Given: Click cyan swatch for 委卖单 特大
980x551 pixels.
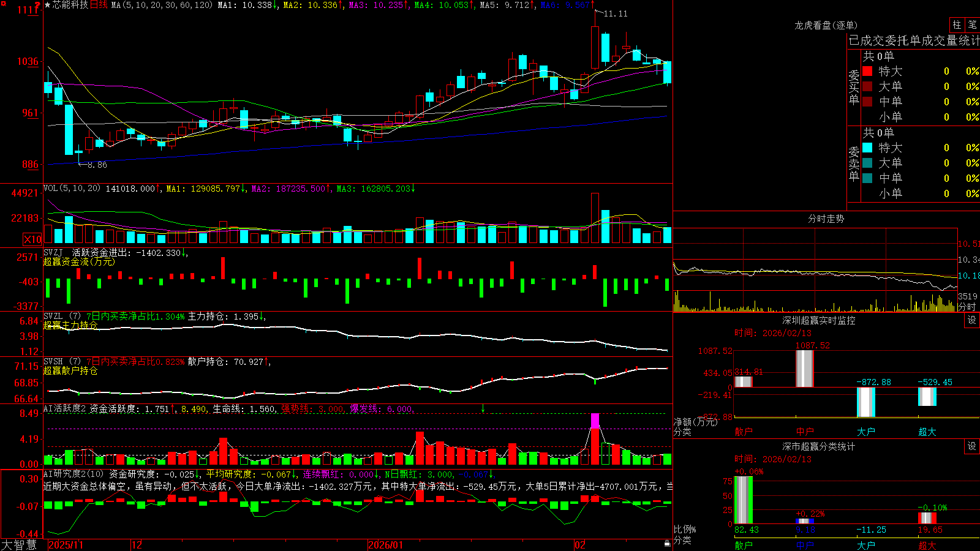Looking at the screenshot, I should coord(867,148).
